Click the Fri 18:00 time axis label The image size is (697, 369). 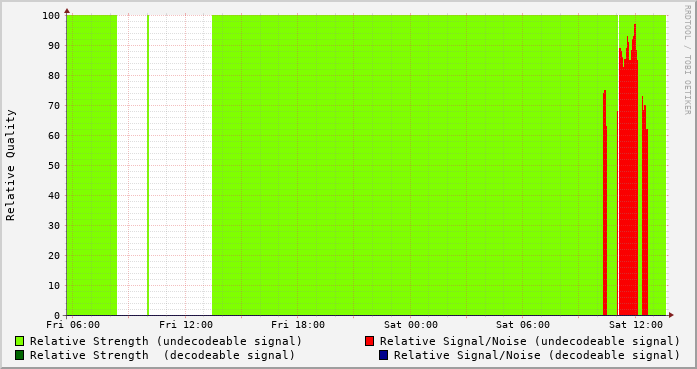pos(298,325)
